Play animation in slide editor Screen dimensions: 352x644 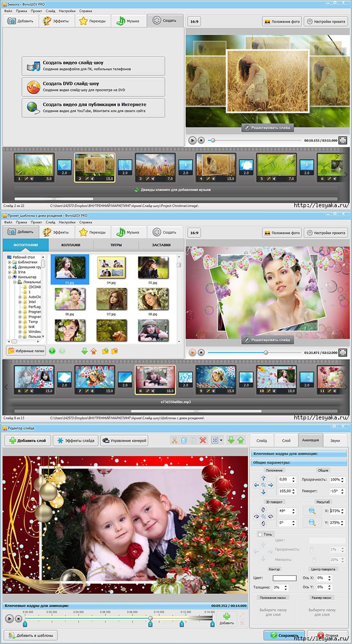click(9, 618)
